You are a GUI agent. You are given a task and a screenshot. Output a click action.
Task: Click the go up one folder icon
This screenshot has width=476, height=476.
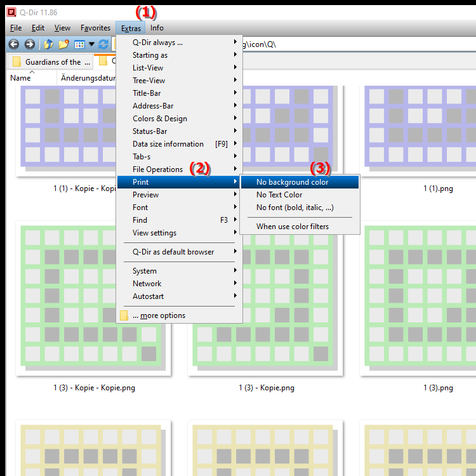(49, 44)
